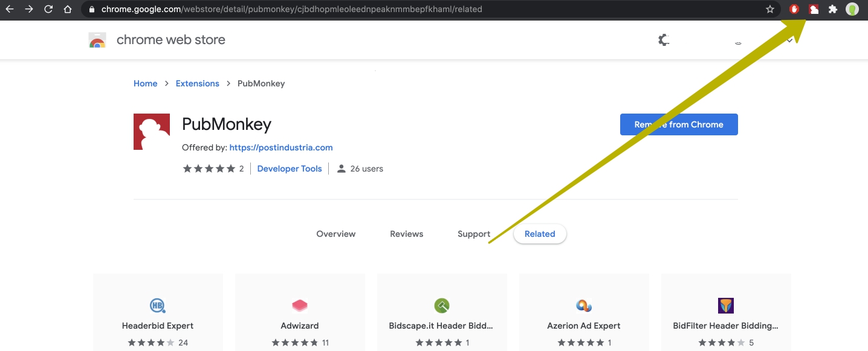Open the red stop-hand ad blocker extension
Screen dimensions: 868x351
point(794,9)
